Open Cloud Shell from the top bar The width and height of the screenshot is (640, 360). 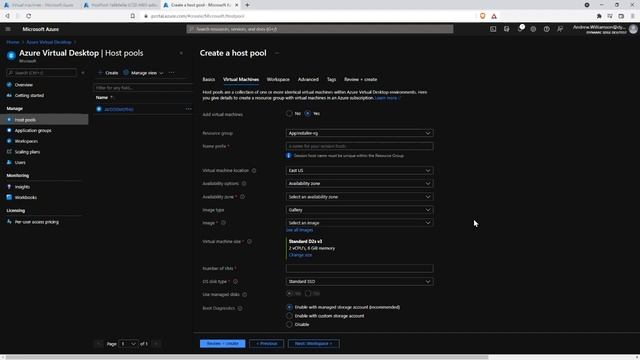(x=493, y=29)
